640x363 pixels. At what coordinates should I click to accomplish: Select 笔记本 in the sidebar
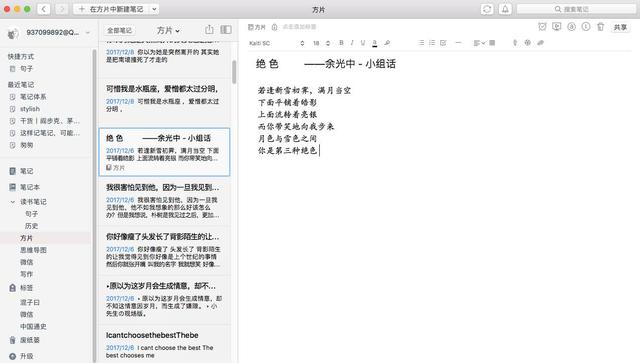[x=30, y=187]
